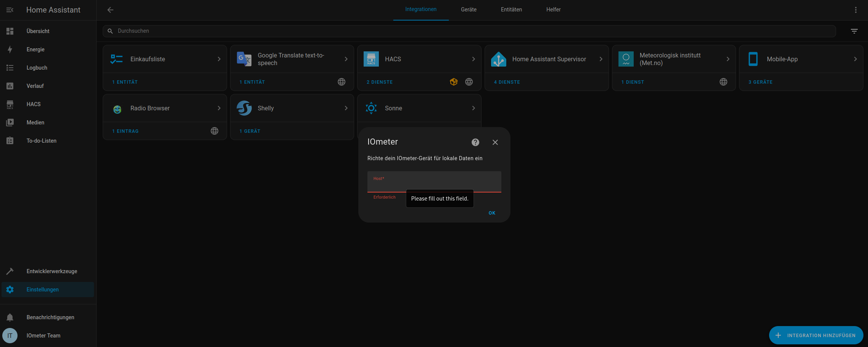This screenshot has height=347, width=868.
Task: Open 1 Eintrag link under Radio Browser
Action: click(x=126, y=131)
